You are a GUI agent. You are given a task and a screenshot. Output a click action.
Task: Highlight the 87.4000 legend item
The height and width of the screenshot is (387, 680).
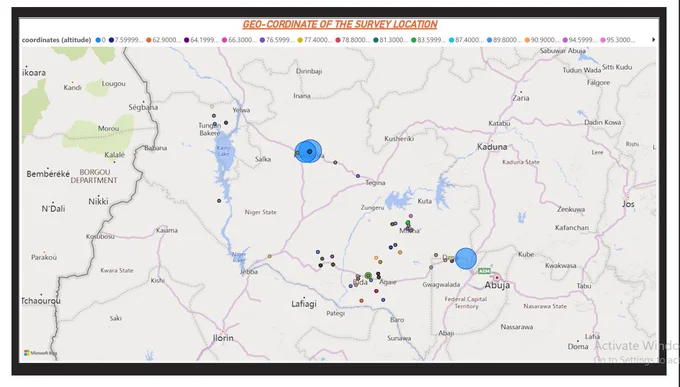tap(466, 40)
